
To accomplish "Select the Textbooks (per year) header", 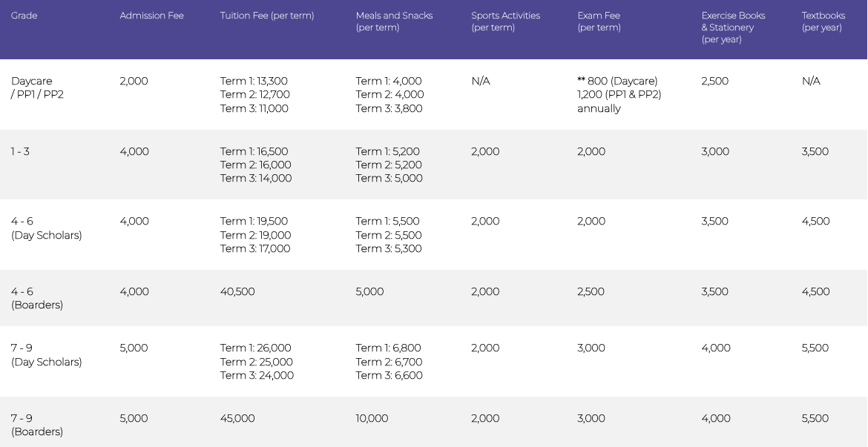I will 823,21.
